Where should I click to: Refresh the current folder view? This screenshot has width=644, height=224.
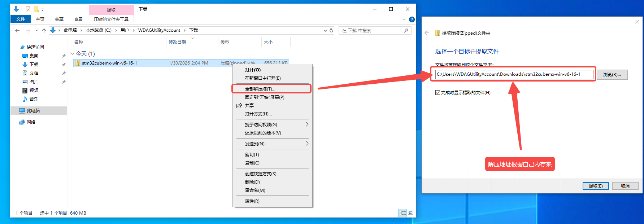[x=331, y=31]
